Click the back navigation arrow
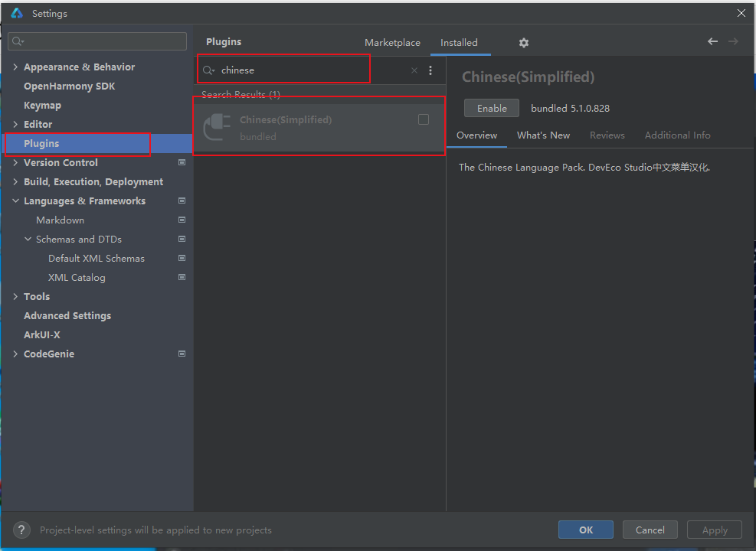 coord(712,42)
